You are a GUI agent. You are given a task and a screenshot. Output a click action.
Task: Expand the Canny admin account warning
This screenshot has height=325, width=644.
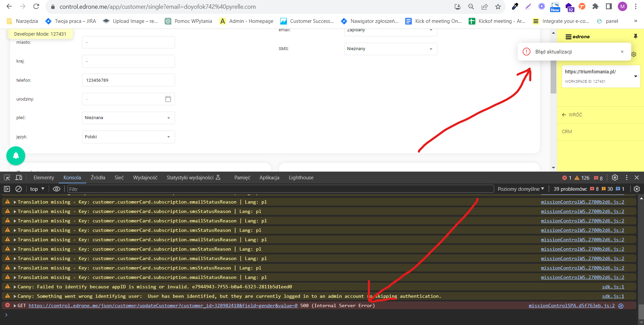pyautogui.click(x=15, y=296)
